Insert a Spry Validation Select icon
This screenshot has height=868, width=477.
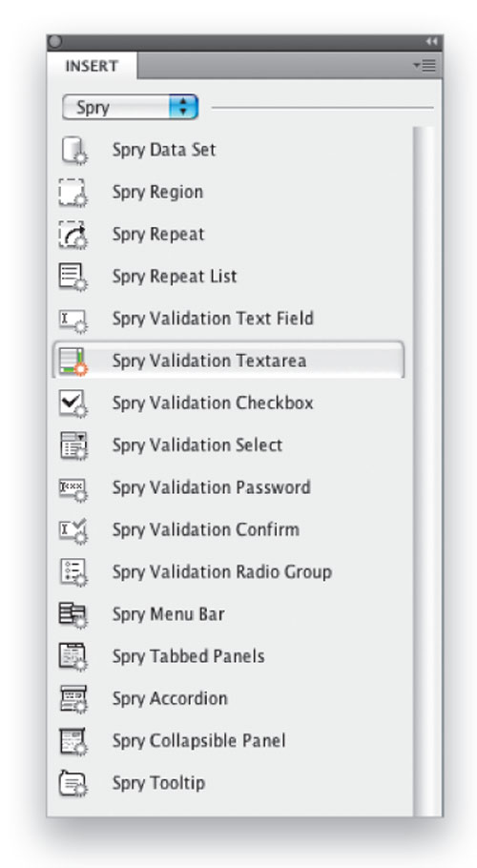click(73, 445)
